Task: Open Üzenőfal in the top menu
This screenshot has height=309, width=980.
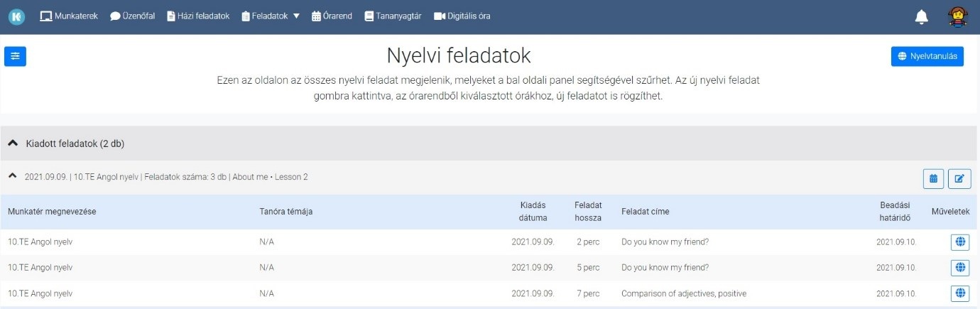Action: point(132,16)
